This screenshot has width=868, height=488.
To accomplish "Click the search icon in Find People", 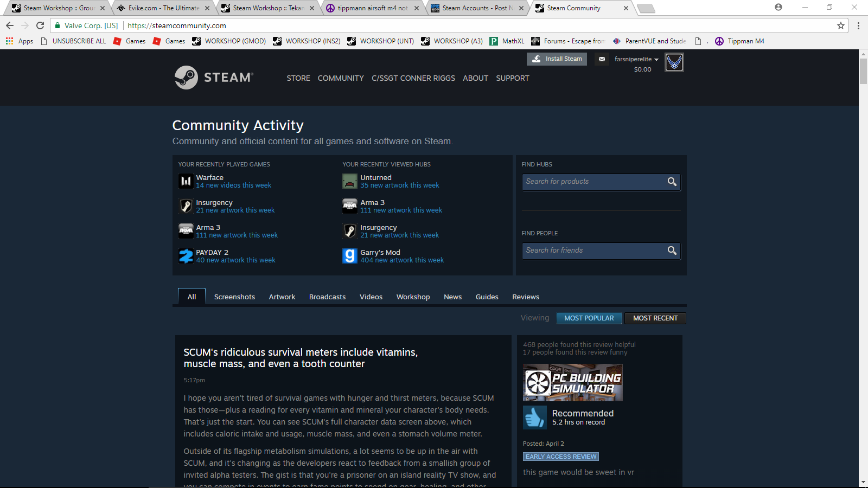I will point(672,251).
